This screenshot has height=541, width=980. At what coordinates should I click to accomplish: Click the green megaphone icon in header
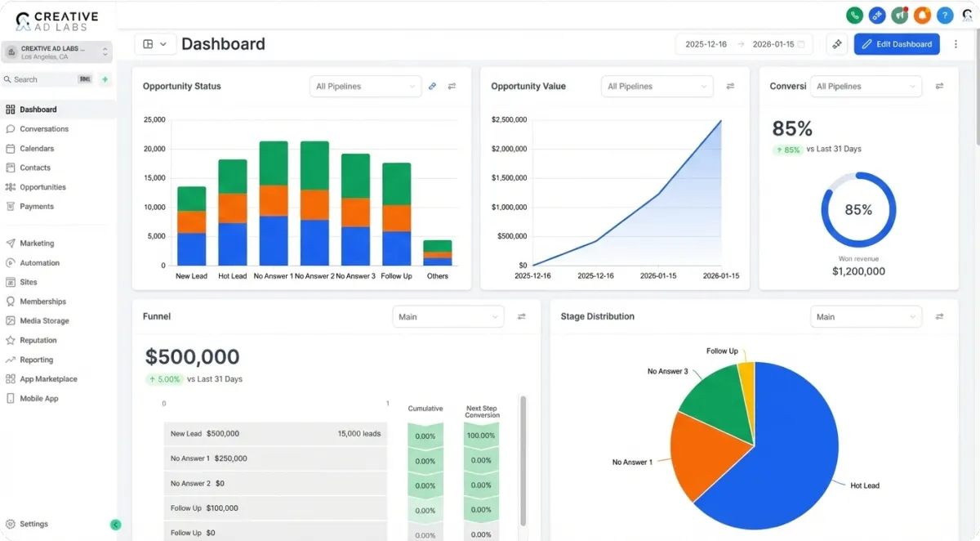click(900, 15)
